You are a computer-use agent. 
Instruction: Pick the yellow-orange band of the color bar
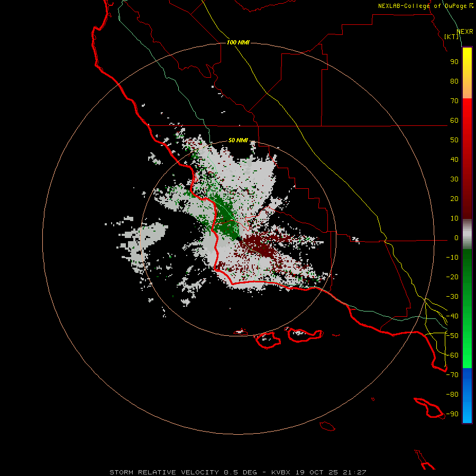click(x=467, y=73)
